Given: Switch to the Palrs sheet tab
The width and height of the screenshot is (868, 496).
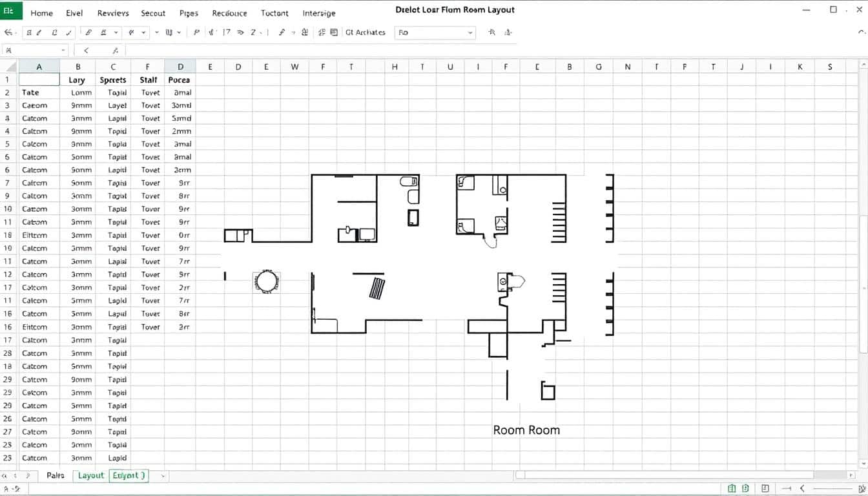Looking at the screenshot, I should click(56, 475).
